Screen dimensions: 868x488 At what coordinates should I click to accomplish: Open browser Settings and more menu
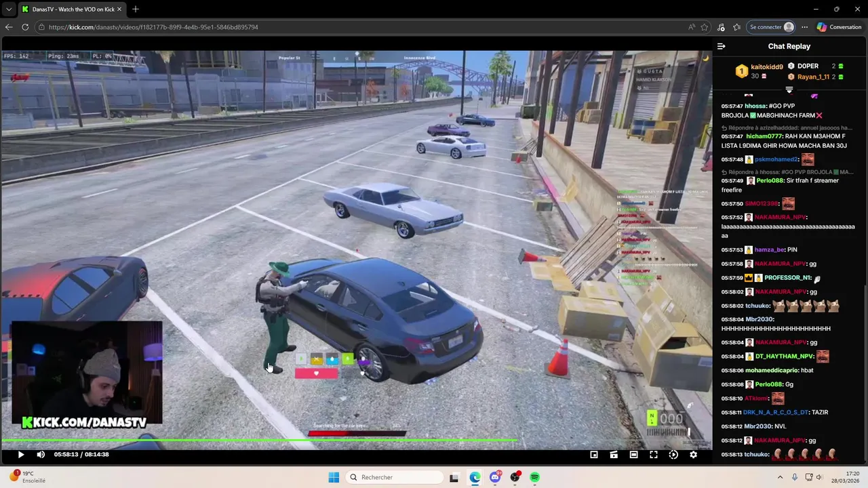pos(804,27)
